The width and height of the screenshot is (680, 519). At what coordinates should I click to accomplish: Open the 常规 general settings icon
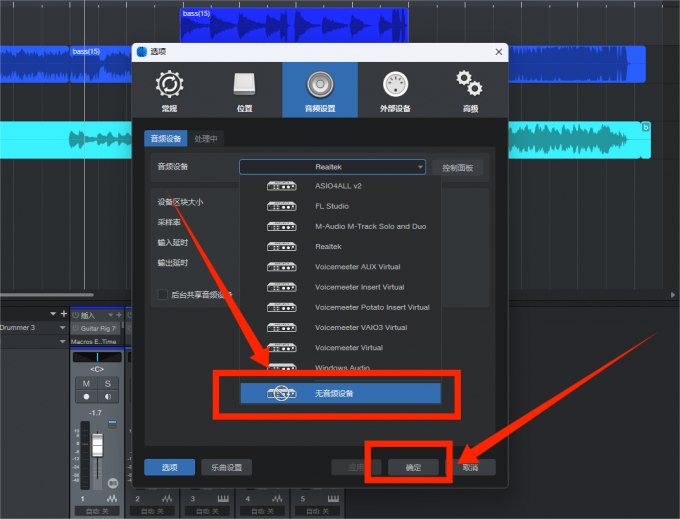[169, 84]
